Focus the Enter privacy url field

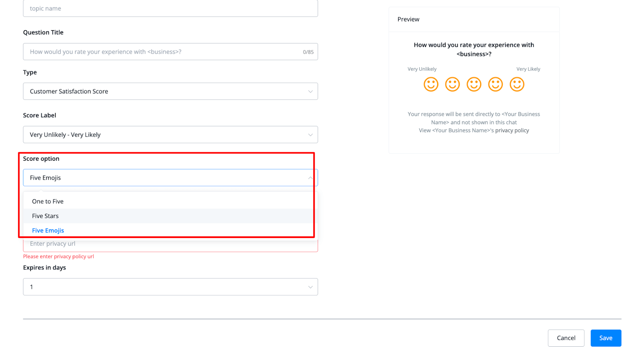point(170,244)
